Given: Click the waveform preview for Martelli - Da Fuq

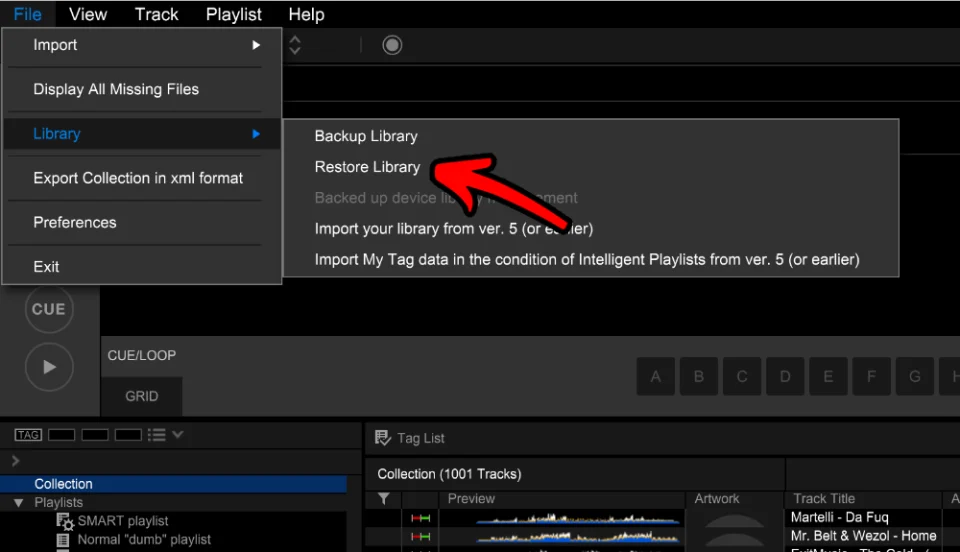Looking at the screenshot, I should point(577,520).
